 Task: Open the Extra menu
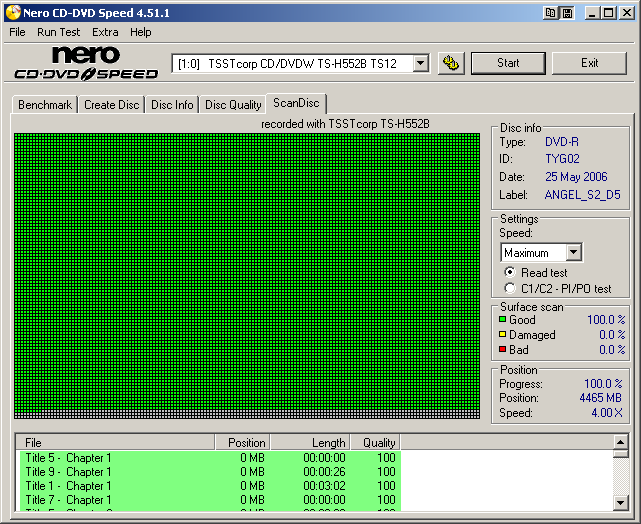[x=105, y=32]
